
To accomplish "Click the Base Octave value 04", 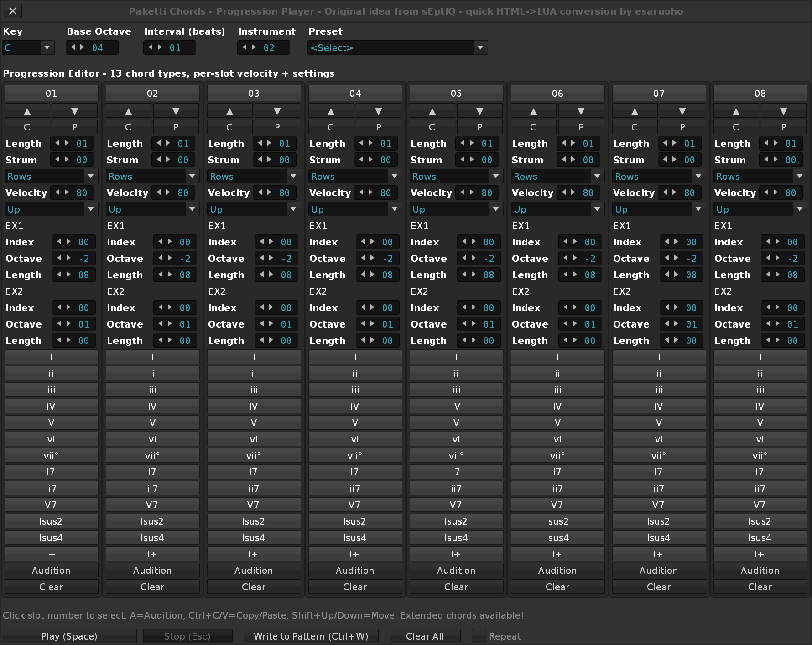I will [x=98, y=47].
